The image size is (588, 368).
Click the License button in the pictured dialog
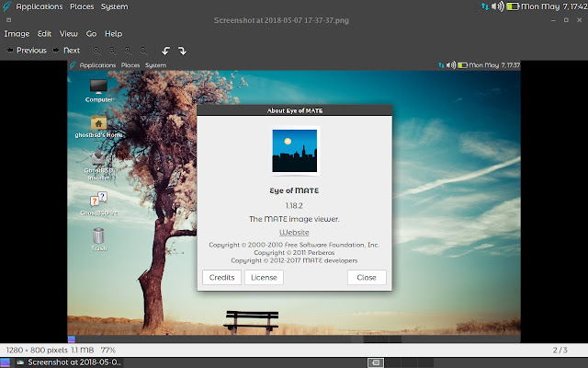[264, 278]
